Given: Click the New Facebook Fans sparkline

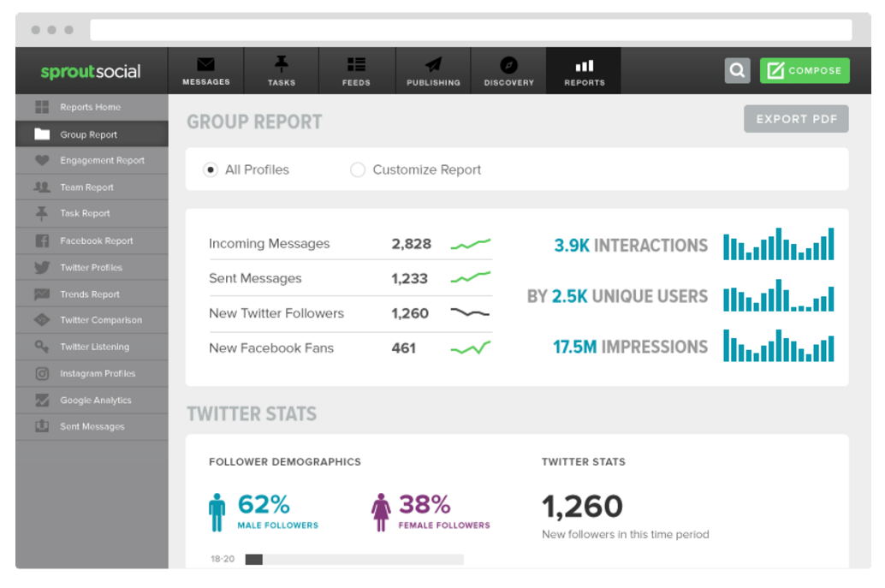Looking at the screenshot, I should [471, 348].
